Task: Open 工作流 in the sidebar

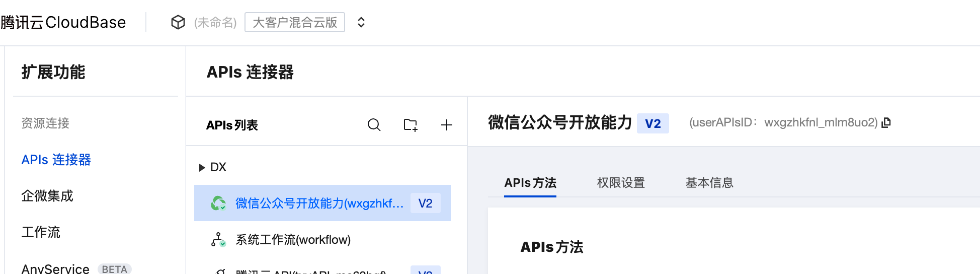Action: pyautogui.click(x=41, y=232)
